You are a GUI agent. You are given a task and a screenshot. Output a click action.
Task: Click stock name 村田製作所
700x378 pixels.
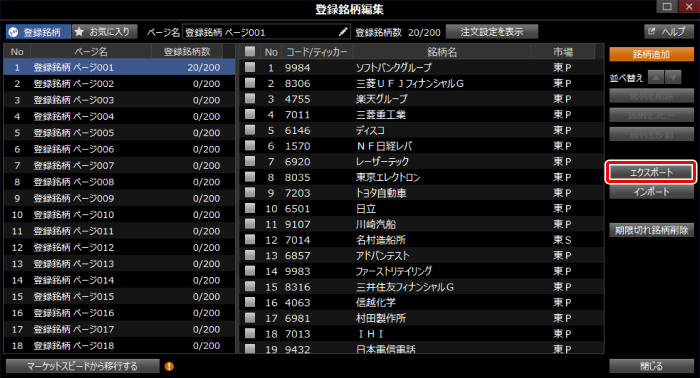(x=381, y=318)
